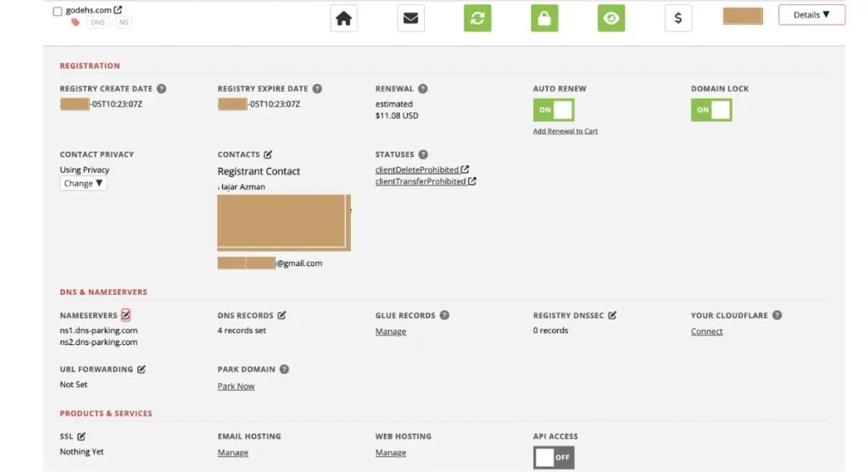Click the dollar sign pricing icon
The width and height of the screenshot is (868, 472).
(x=678, y=19)
